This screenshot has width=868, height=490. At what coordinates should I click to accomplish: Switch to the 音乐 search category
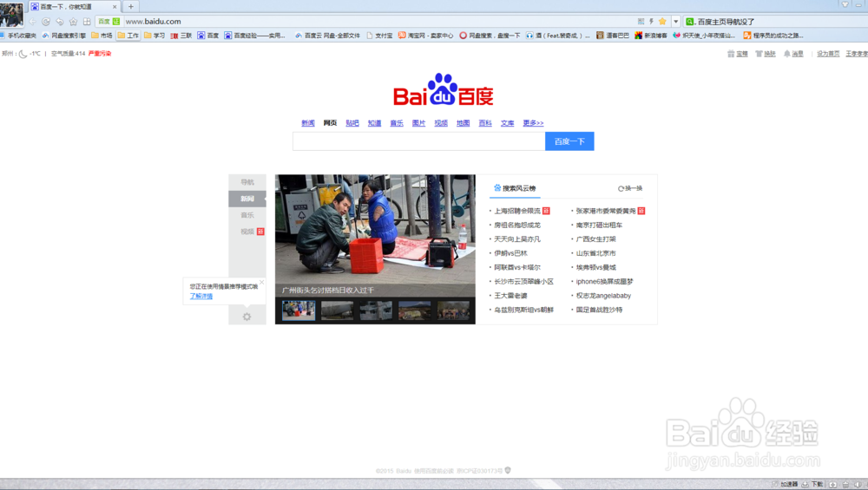397,123
